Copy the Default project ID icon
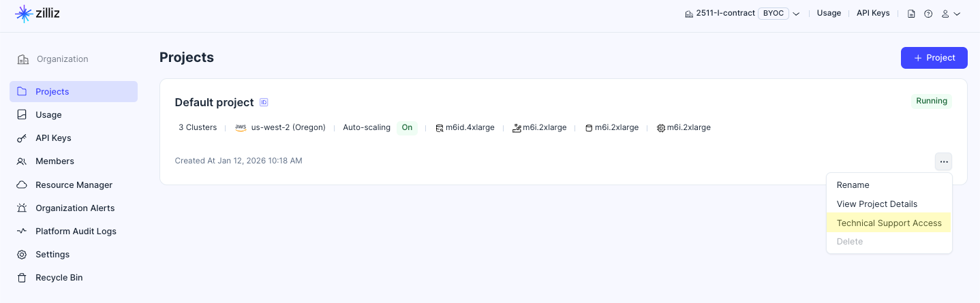Viewport: 980px width, 303px height. click(x=264, y=103)
